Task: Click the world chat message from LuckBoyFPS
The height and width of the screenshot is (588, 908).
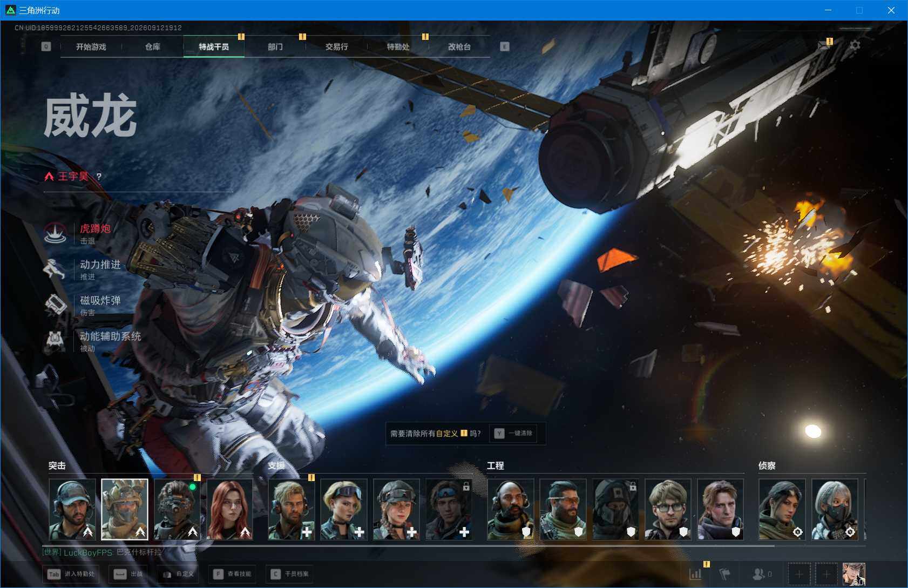Action: 103,552
